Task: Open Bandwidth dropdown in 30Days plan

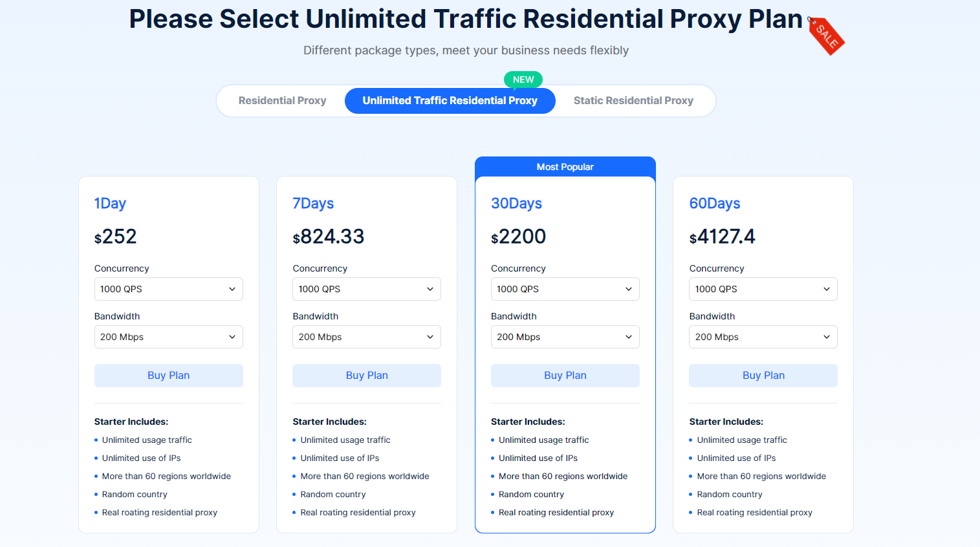Action: click(x=565, y=337)
